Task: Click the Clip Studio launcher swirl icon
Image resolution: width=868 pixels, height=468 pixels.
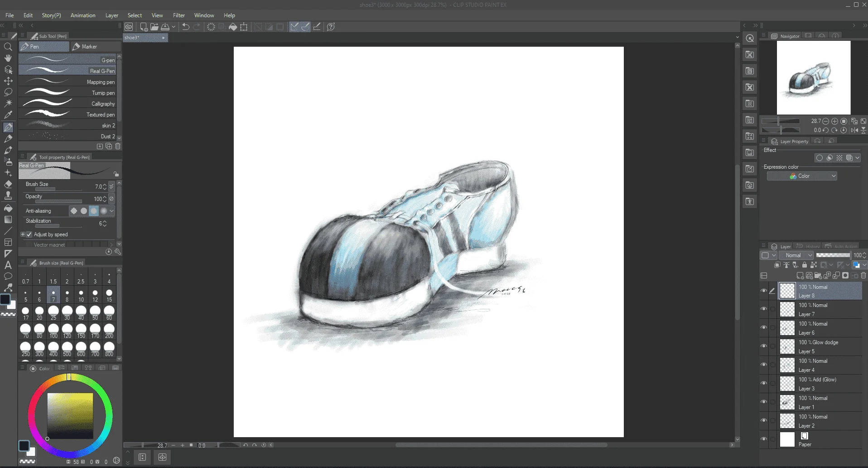Action: click(x=129, y=27)
